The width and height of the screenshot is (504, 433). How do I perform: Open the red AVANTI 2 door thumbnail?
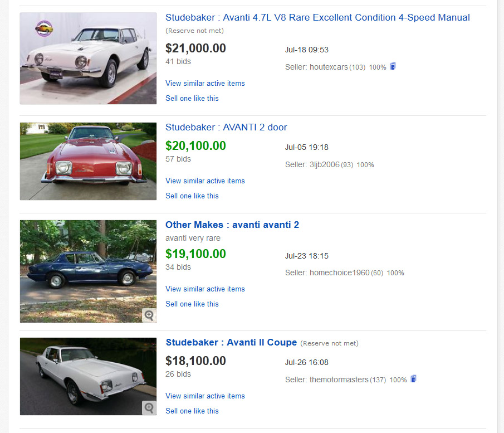point(88,161)
